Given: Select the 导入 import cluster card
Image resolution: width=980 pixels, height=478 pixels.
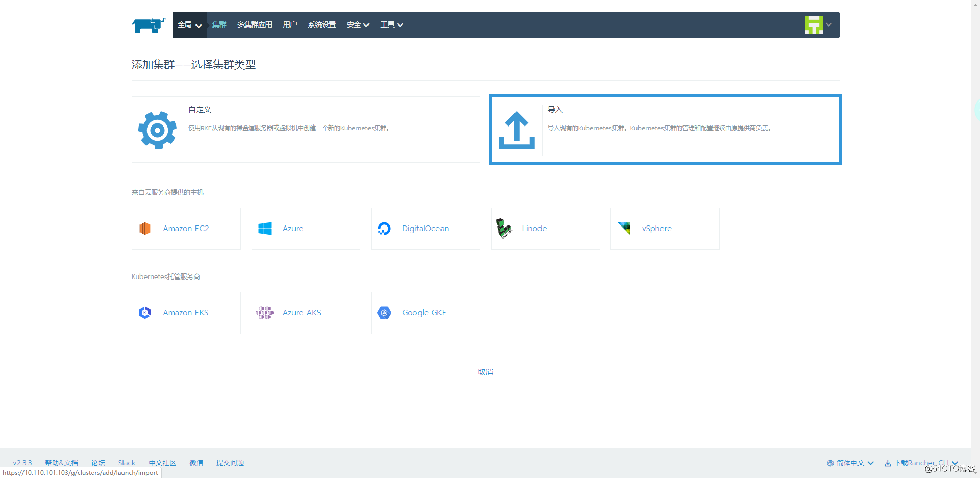Looking at the screenshot, I should (x=665, y=130).
